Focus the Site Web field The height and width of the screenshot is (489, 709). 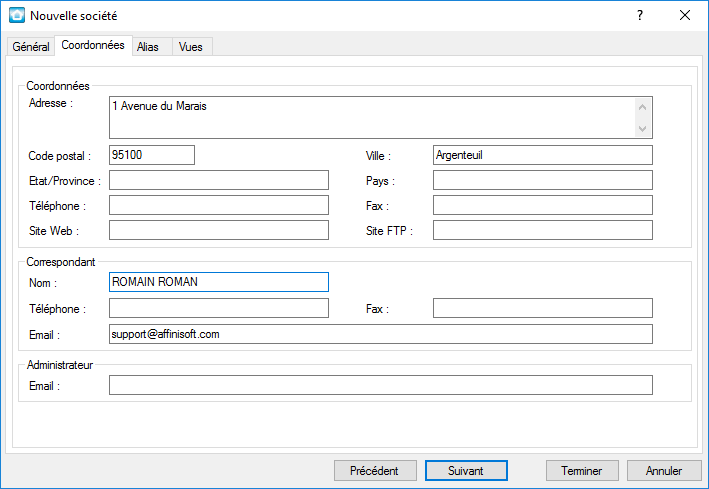pyautogui.click(x=219, y=230)
